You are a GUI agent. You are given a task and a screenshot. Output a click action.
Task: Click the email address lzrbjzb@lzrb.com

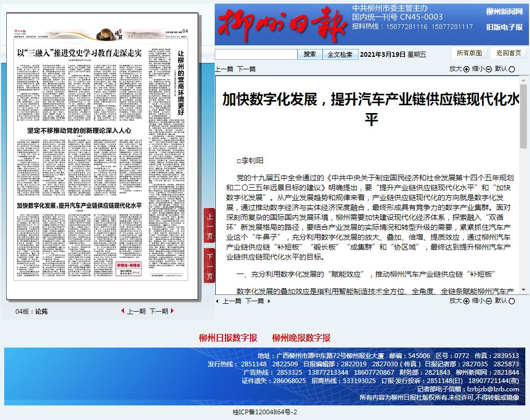(x=493, y=389)
